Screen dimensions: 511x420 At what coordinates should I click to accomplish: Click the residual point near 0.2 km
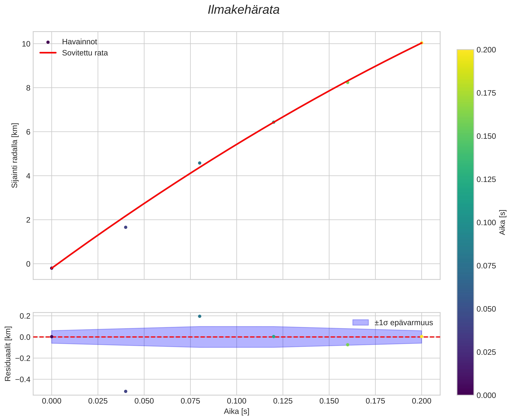pyautogui.click(x=199, y=316)
